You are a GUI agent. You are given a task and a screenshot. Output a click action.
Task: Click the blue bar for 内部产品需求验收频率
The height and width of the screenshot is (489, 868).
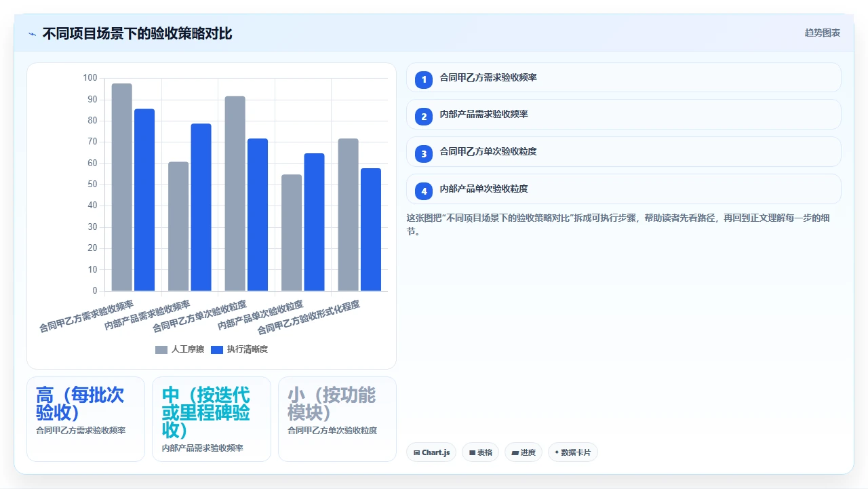coord(201,208)
